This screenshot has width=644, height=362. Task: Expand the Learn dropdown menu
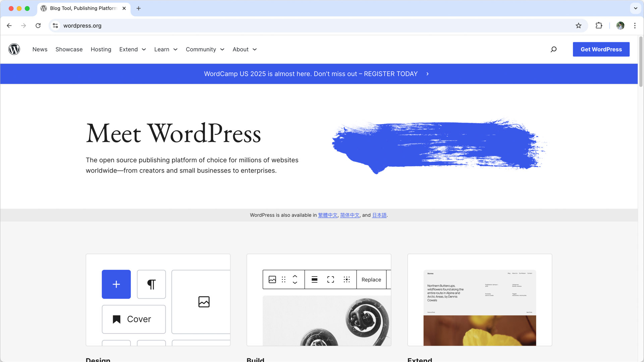click(x=166, y=49)
